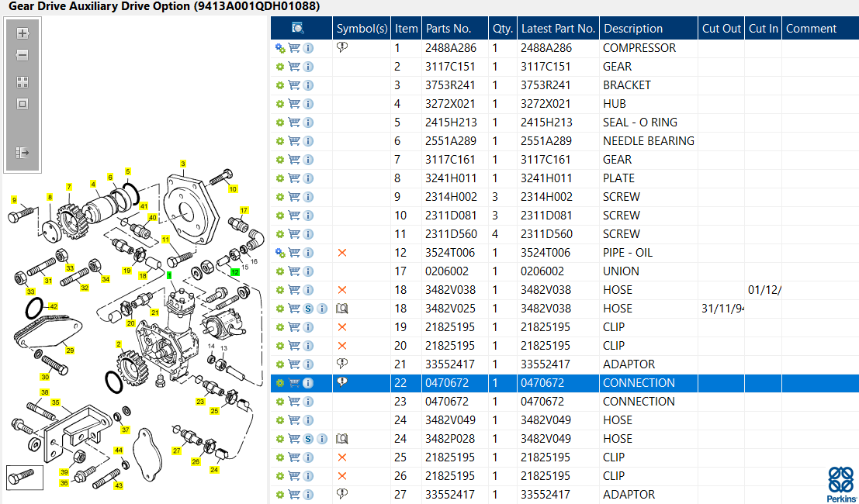Click the S supersession icon for 3482V025 HOSE
Image resolution: width=859 pixels, height=504 pixels.
pos(308,309)
